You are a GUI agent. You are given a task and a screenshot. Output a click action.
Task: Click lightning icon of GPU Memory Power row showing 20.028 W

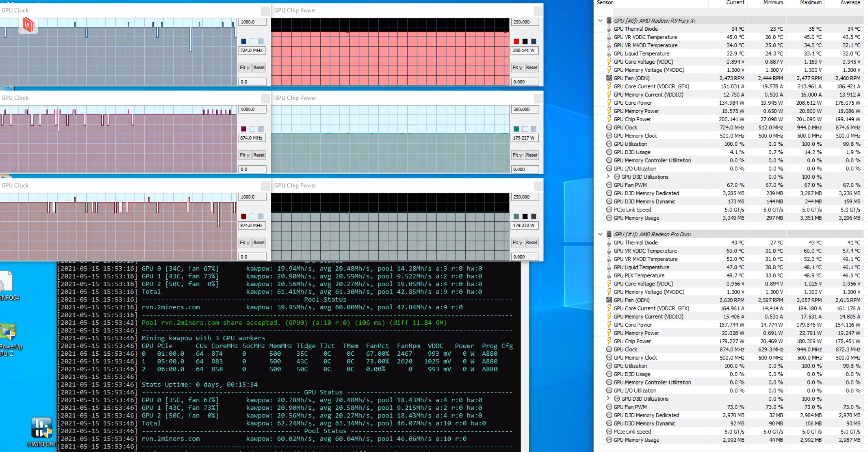click(x=609, y=333)
